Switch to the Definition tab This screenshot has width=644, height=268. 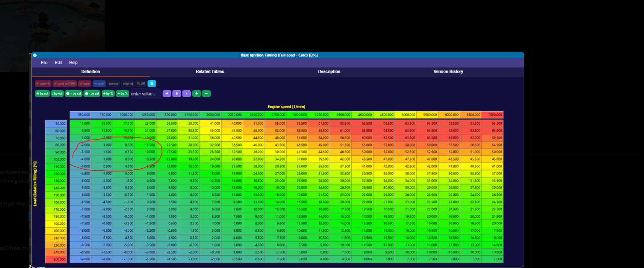click(x=91, y=71)
